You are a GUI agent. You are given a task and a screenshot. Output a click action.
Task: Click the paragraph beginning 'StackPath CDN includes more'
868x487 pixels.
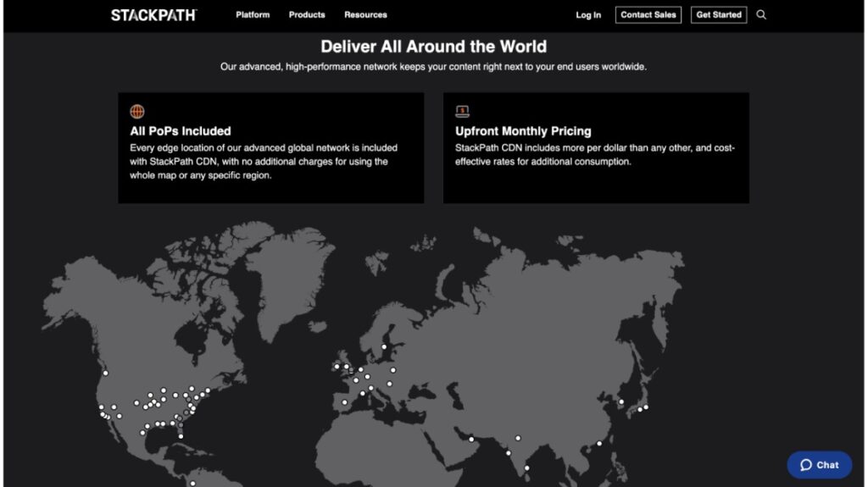click(x=595, y=155)
